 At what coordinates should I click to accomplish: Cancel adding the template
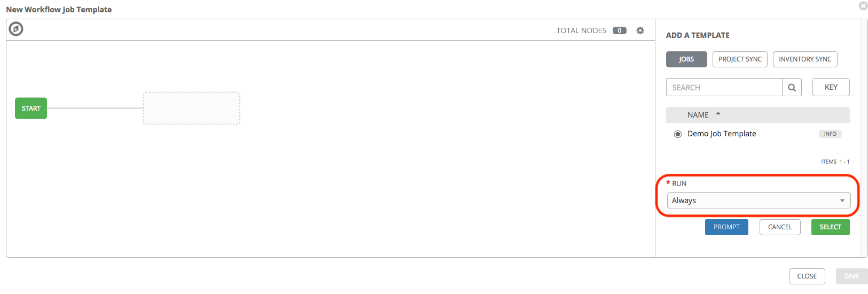(780, 227)
